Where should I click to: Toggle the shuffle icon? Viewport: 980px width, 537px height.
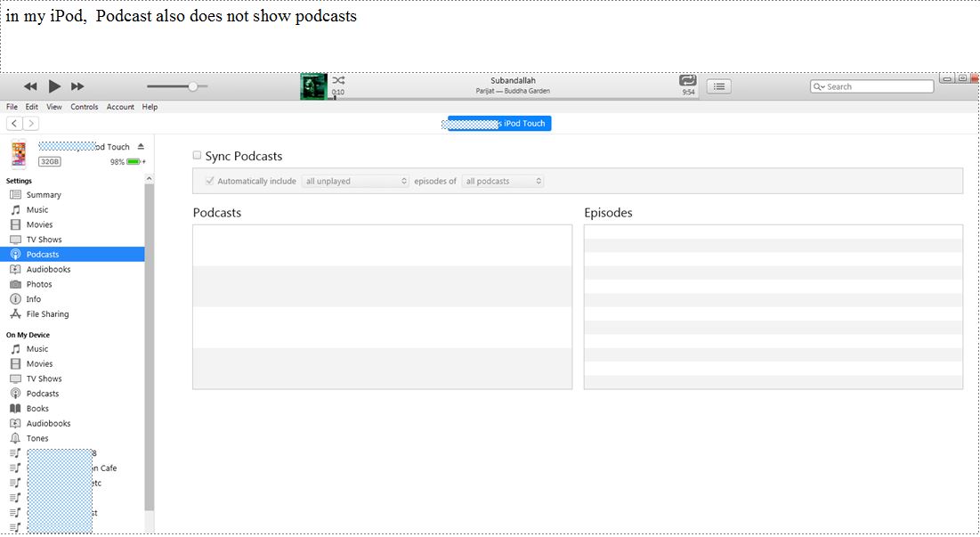(x=338, y=81)
